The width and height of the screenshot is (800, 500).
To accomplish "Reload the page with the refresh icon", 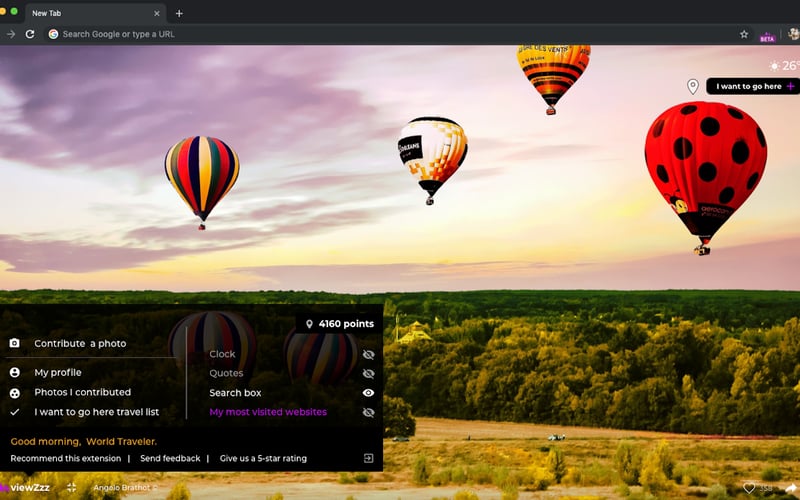I will pos(30,34).
